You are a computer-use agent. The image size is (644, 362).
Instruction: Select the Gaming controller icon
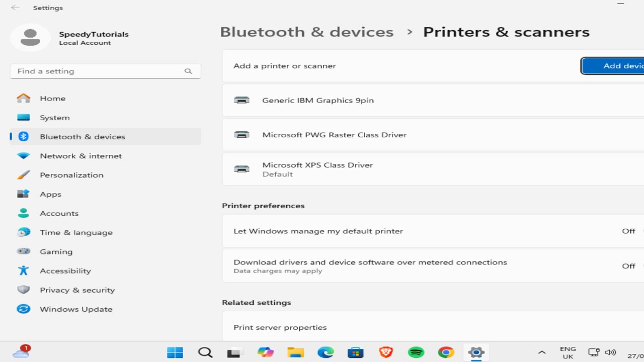24,251
